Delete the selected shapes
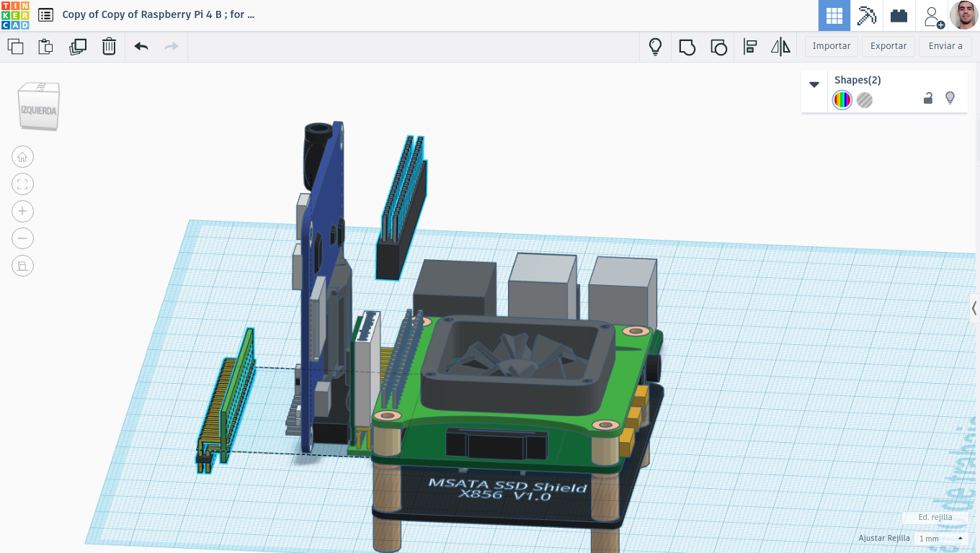The width and height of the screenshot is (980, 553). 109,47
